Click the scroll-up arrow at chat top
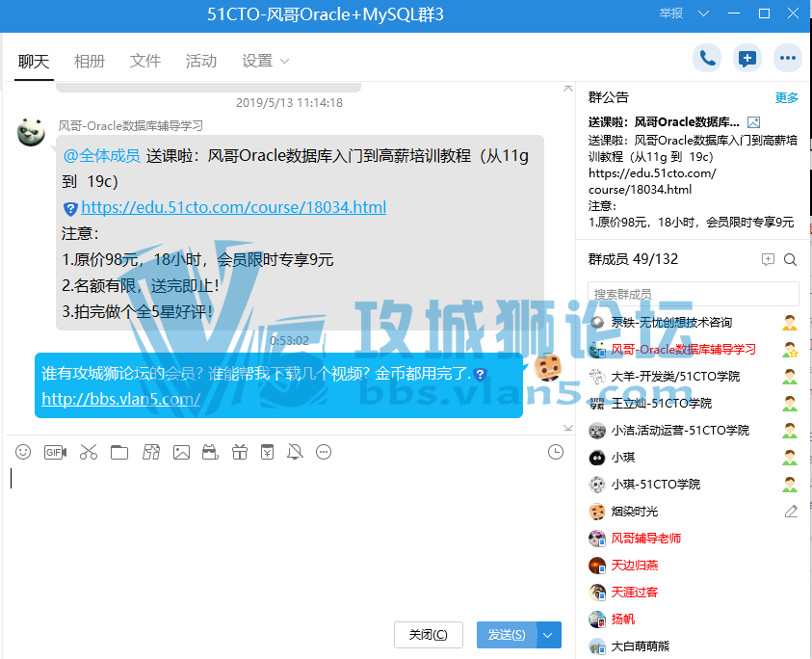 568,89
